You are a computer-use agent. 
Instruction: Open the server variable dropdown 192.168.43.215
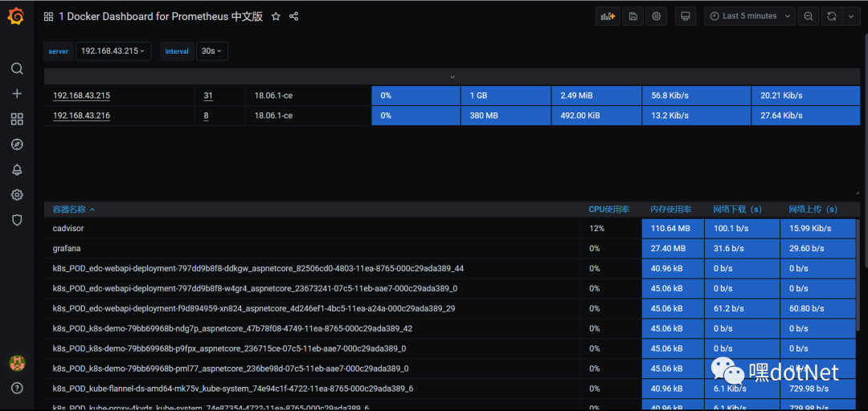coord(113,51)
